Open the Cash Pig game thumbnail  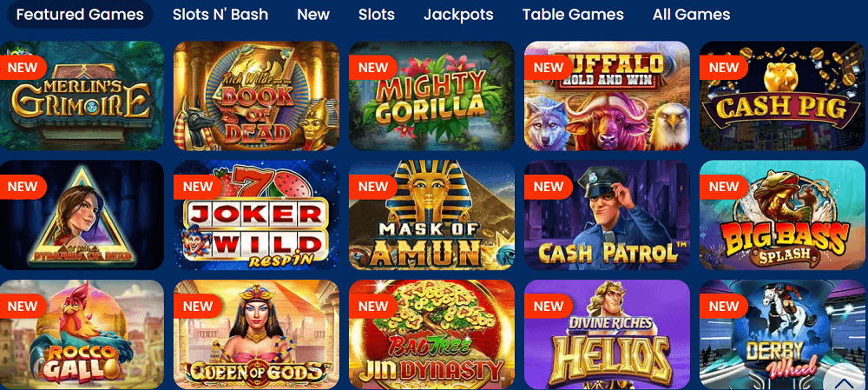coord(783,96)
